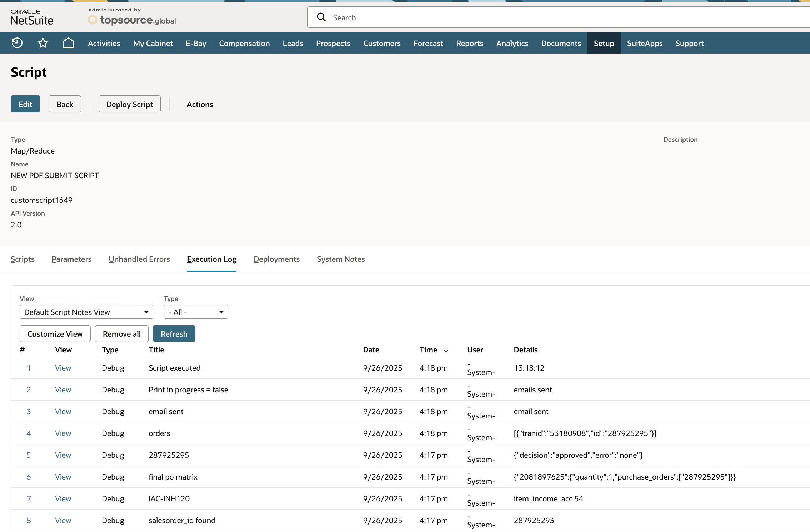Open the Leads menu

click(x=293, y=43)
